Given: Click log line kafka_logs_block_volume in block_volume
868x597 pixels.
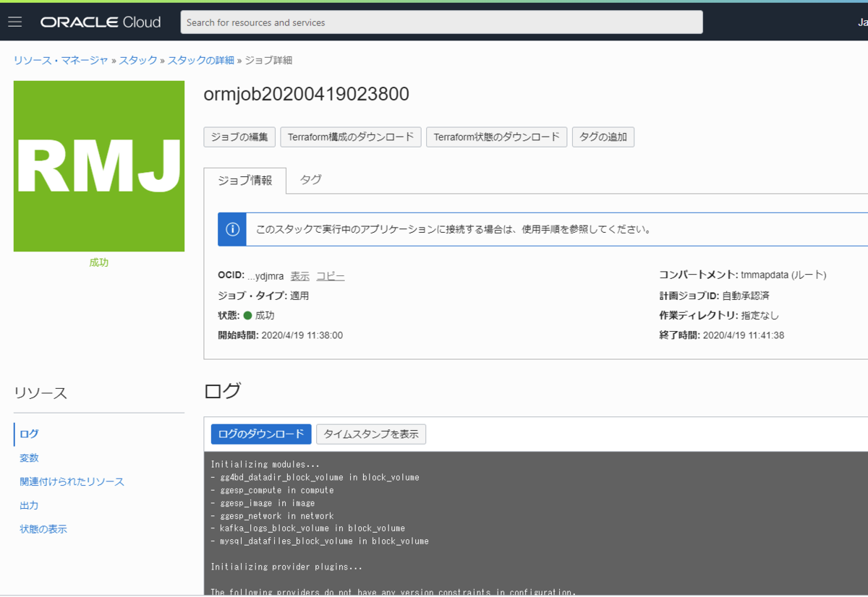Looking at the screenshot, I should pos(307,528).
